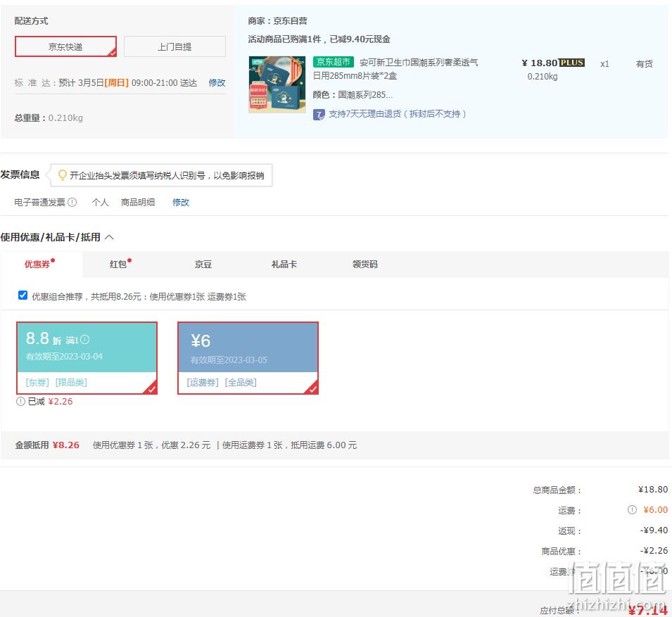Image resolution: width=672 pixels, height=617 pixels.
Task: Deselect the 8.8折 东券 coupon card
Action: (87, 358)
